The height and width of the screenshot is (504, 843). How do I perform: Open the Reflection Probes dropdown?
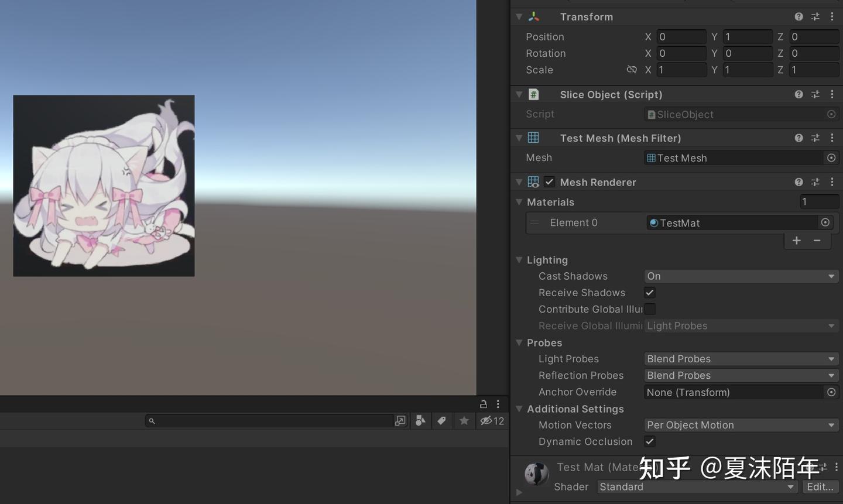[741, 375]
